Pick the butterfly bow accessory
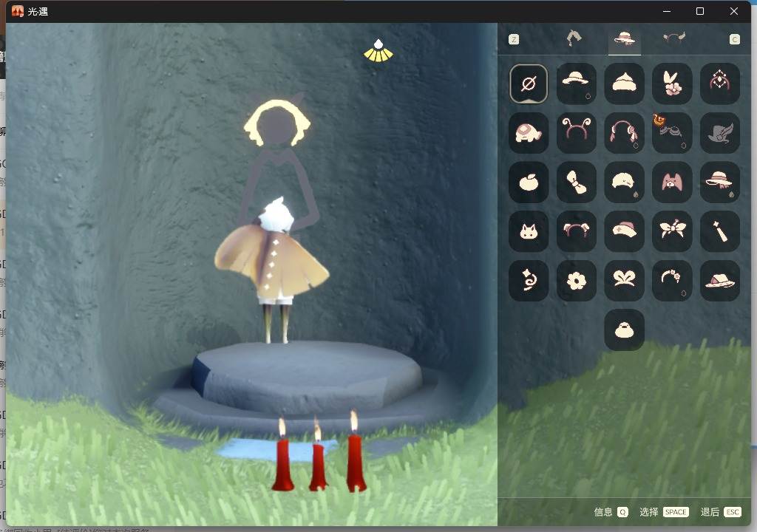The height and width of the screenshot is (532, 757). pyautogui.click(x=672, y=231)
